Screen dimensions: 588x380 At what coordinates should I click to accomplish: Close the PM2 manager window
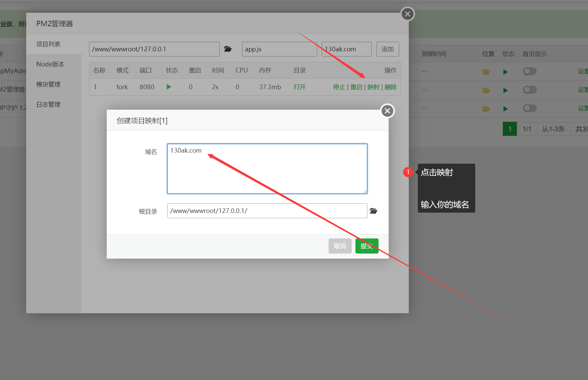[407, 14]
